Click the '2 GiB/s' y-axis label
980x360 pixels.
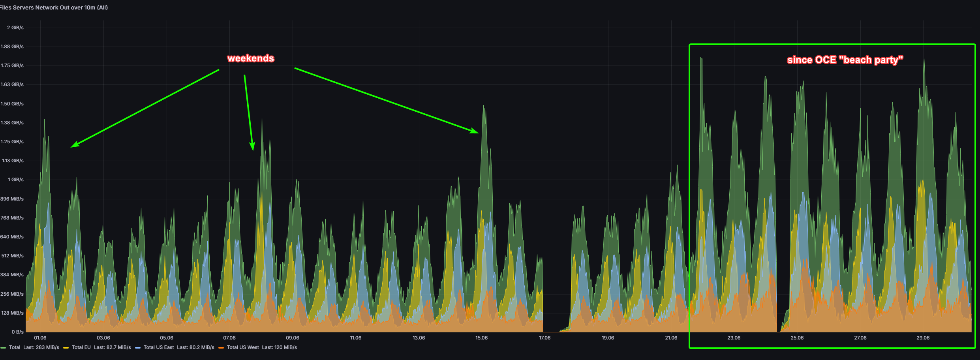(15, 28)
